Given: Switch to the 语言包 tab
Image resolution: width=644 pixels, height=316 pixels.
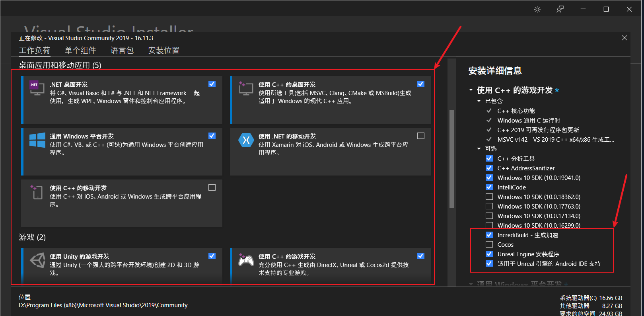Looking at the screenshot, I should (x=122, y=51).
